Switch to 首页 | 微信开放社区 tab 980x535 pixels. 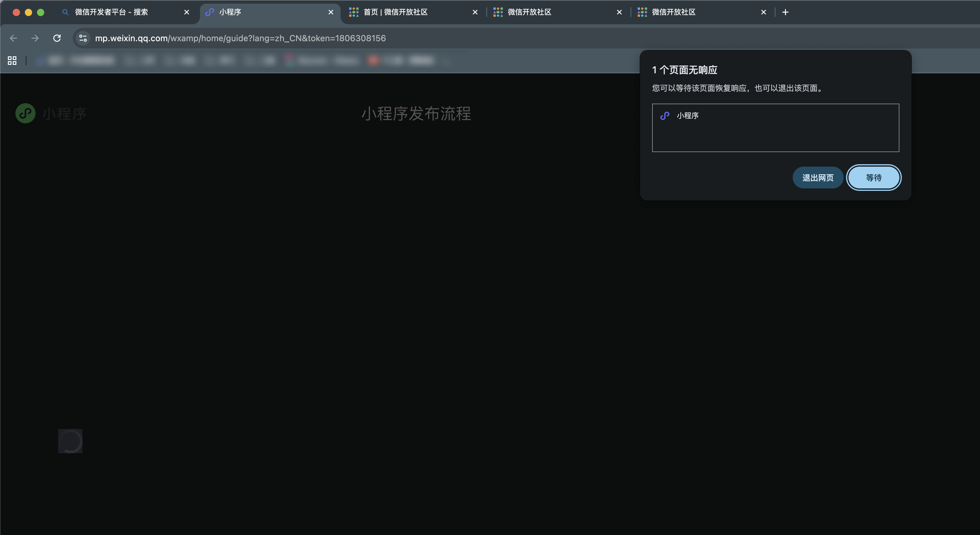click(x=396, y=12)
